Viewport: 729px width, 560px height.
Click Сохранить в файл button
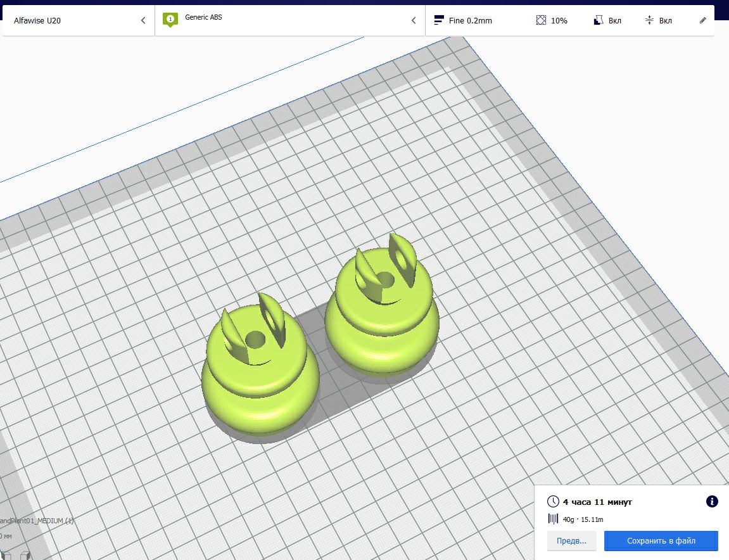661,540
